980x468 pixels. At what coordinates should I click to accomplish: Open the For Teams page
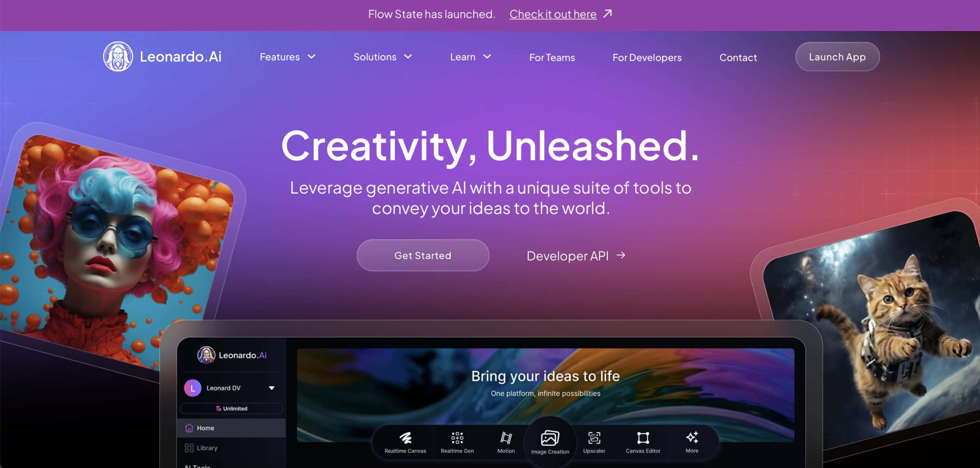point(552,57)
